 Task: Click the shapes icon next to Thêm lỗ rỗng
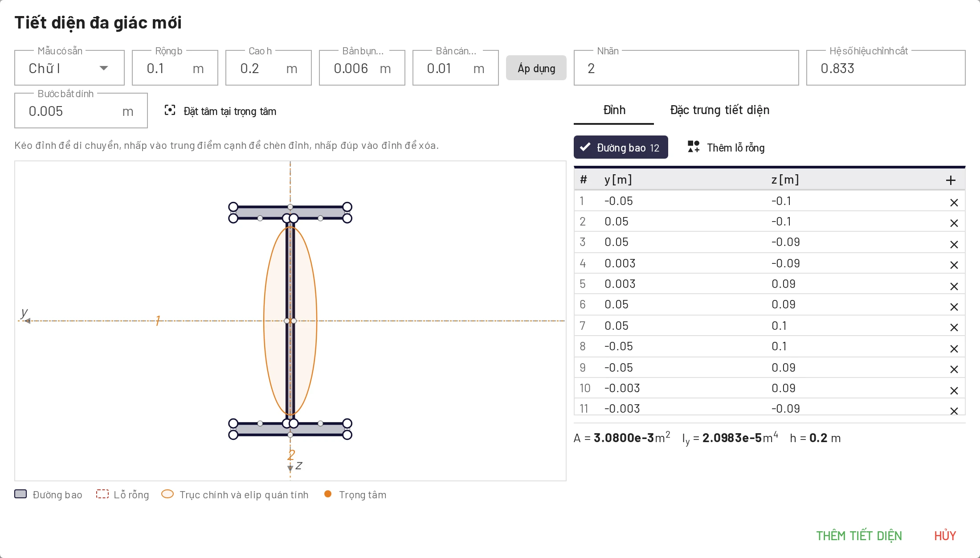(694, 147)
